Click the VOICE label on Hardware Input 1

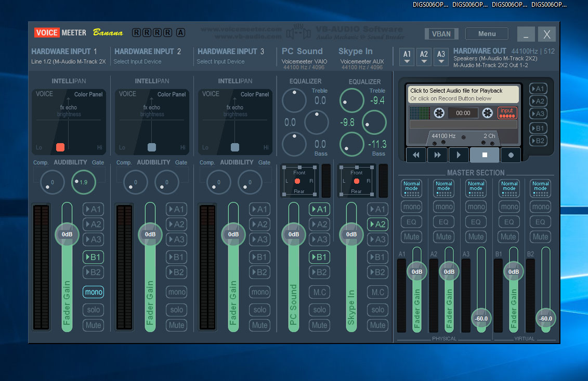(x=44, y=94)
